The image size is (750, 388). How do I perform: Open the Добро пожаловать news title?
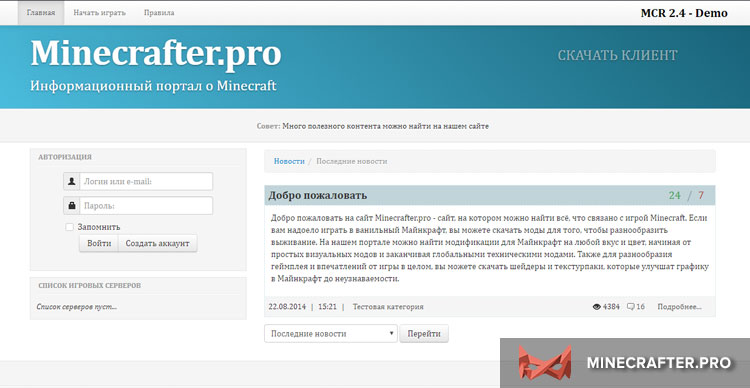318,195
